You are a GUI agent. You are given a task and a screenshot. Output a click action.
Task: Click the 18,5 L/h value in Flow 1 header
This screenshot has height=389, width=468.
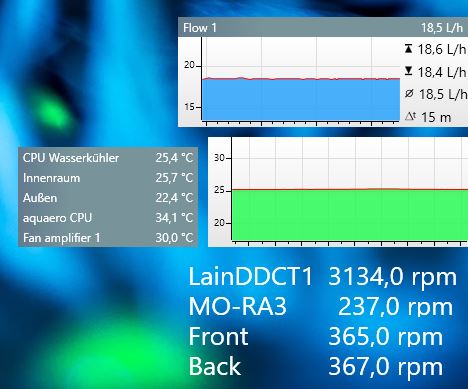(442, 28)
